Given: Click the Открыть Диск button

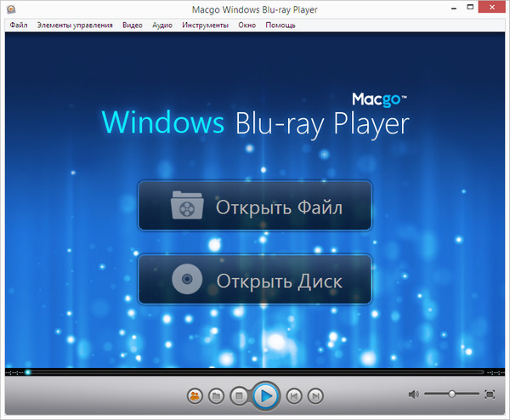Looking at the screenshot, I should tap(255, 280).
